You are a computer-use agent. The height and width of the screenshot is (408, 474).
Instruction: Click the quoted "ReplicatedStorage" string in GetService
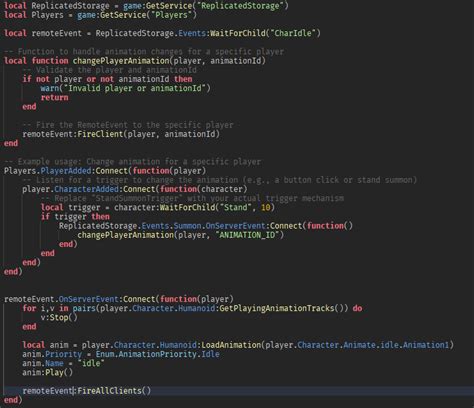pyautogui.click(x=240, y=6)
